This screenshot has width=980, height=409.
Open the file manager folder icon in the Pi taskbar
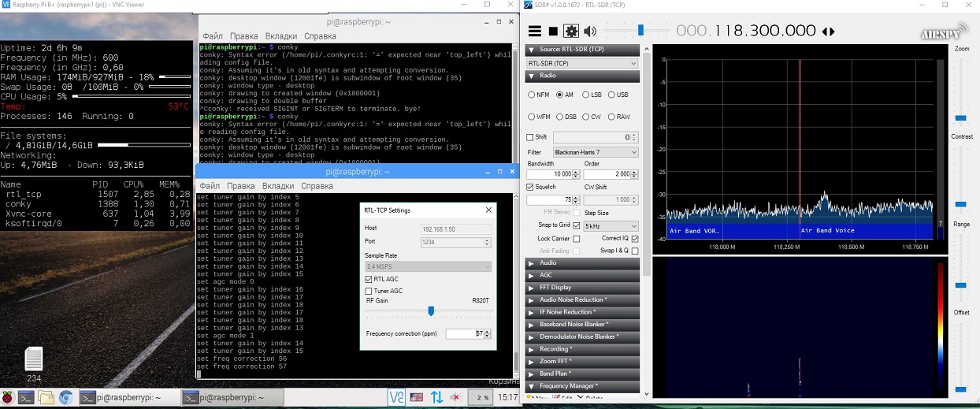(x=46, y=398)
